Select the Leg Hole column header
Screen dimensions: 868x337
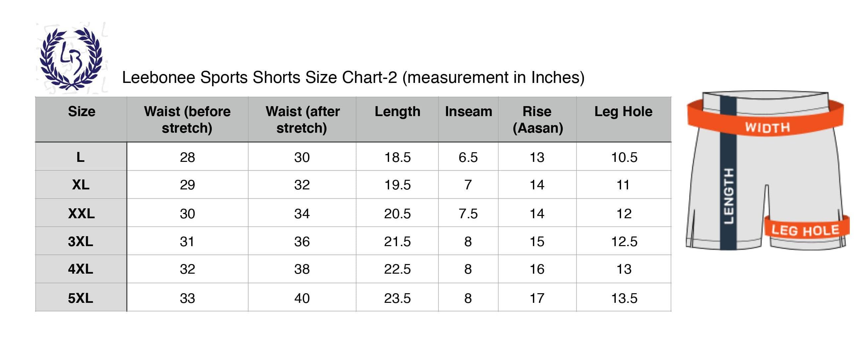pyautogui.click(x=623, y=112)
